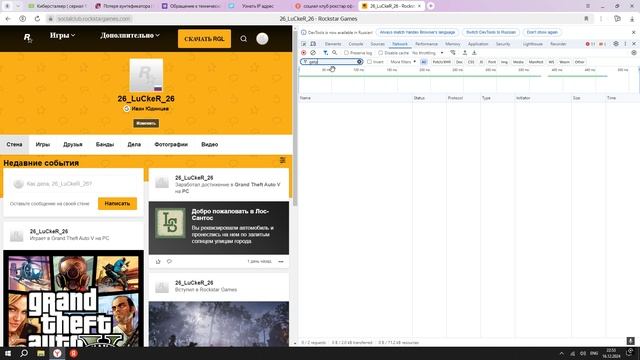Click Switch DevTools to Russian button
This screenshot has height=360, width=640.
tap(491, 32)
